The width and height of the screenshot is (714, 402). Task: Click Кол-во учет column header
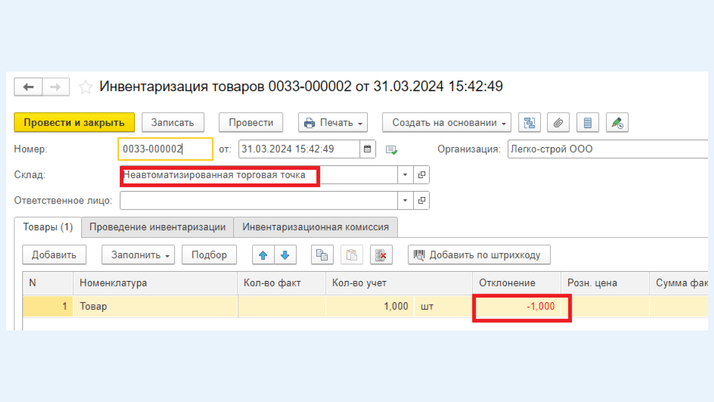pos(399,283)
